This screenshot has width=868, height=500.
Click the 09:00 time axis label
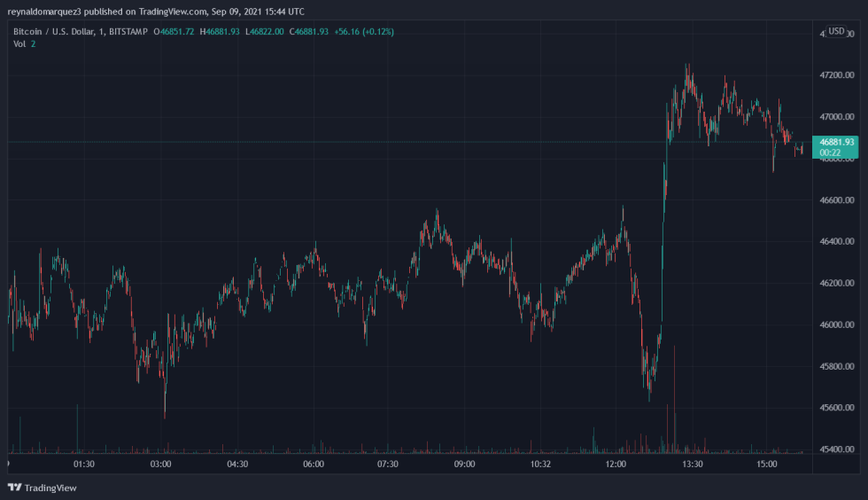coord(464,464)
